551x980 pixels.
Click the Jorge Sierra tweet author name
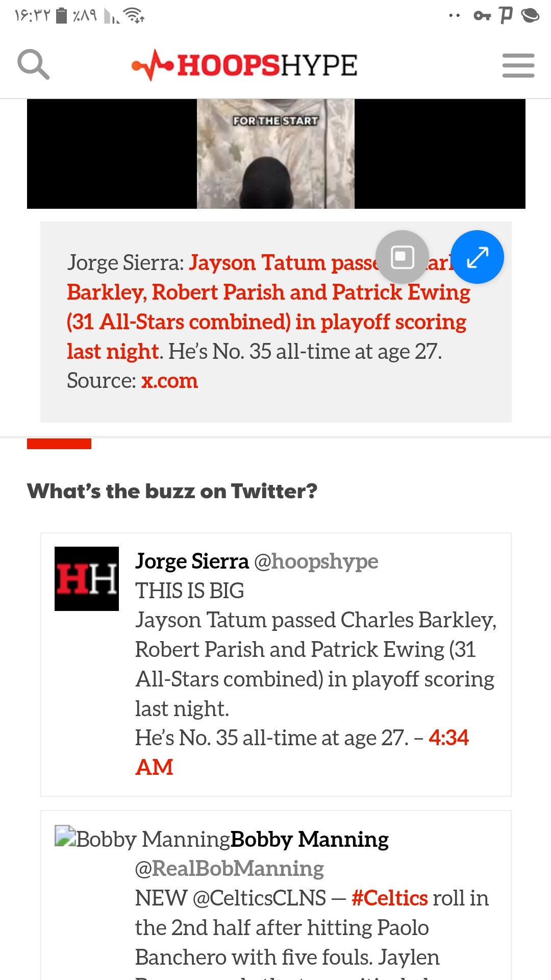point(192,561)
